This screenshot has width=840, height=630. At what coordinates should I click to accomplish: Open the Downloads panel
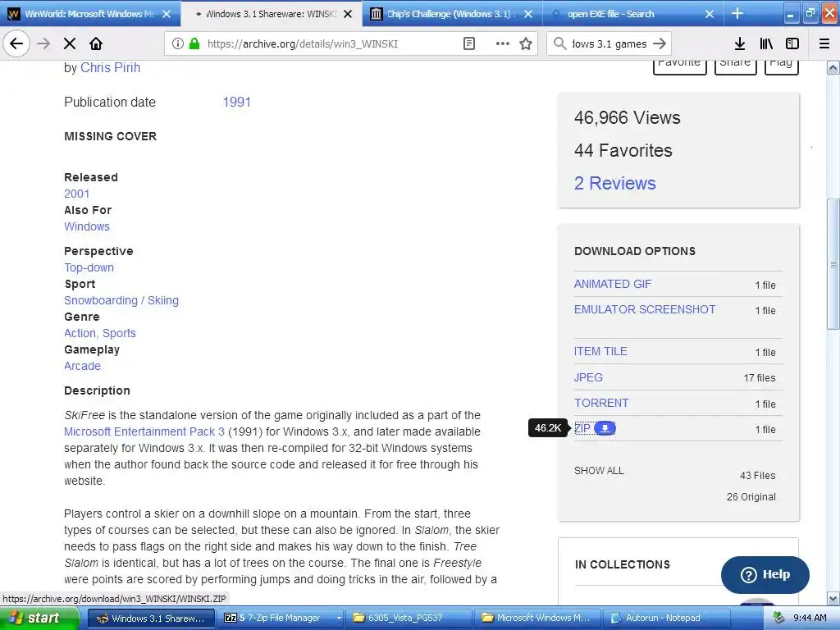(x=739, y=43)
